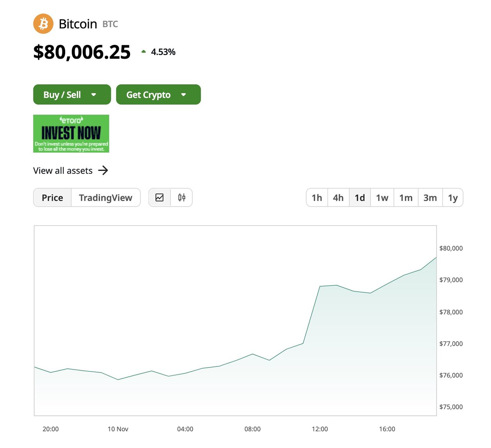The height and width of the screenshot is (448, 491).
Task: Select the 1y time range
Action: [453, 198]
